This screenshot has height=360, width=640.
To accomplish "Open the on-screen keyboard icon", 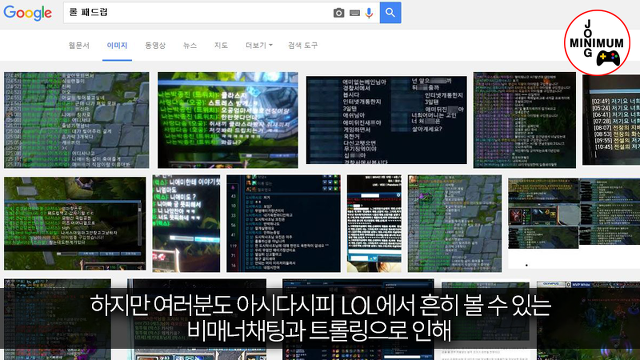I will (355, 13).
